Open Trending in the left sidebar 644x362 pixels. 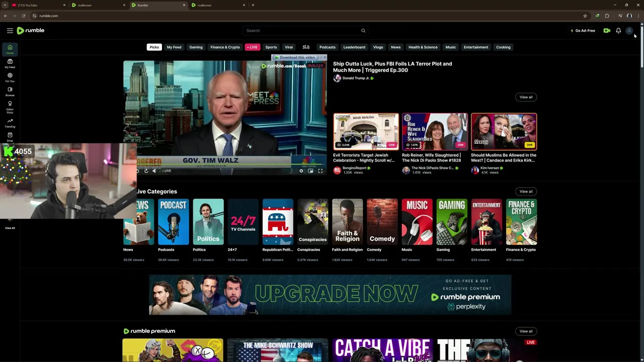(10, 123)
